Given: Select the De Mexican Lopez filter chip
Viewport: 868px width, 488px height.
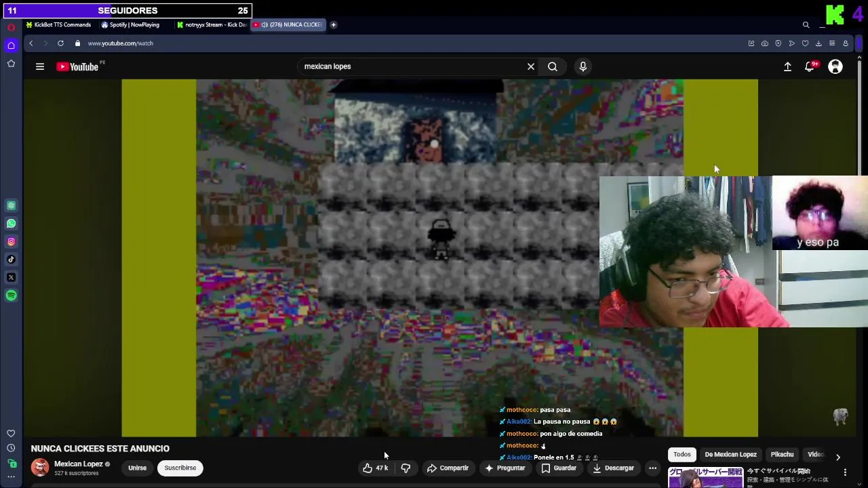Looking at the screenshot, I should tap(730, 455).
